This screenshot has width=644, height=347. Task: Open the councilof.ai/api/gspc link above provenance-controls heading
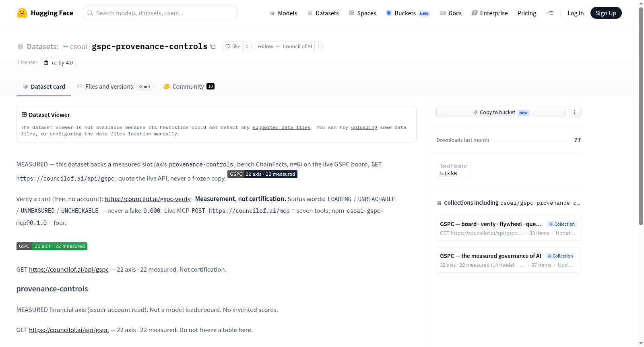point(69,269)
